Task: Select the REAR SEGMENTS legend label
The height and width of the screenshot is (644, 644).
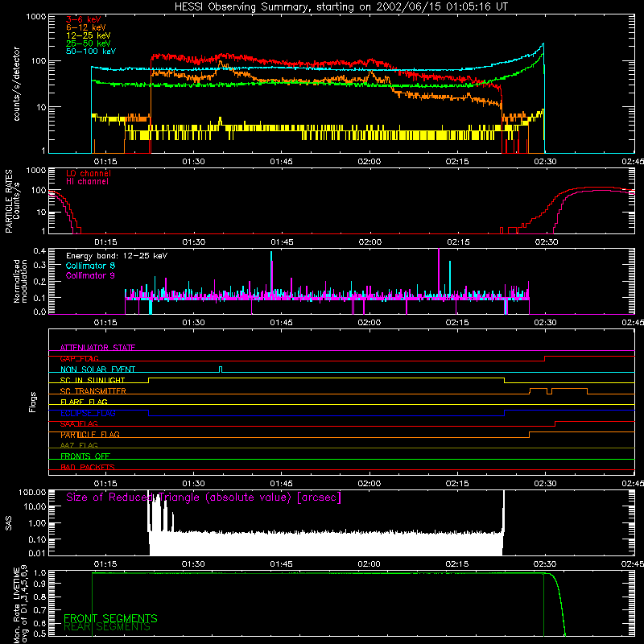Action: point(107,627)
